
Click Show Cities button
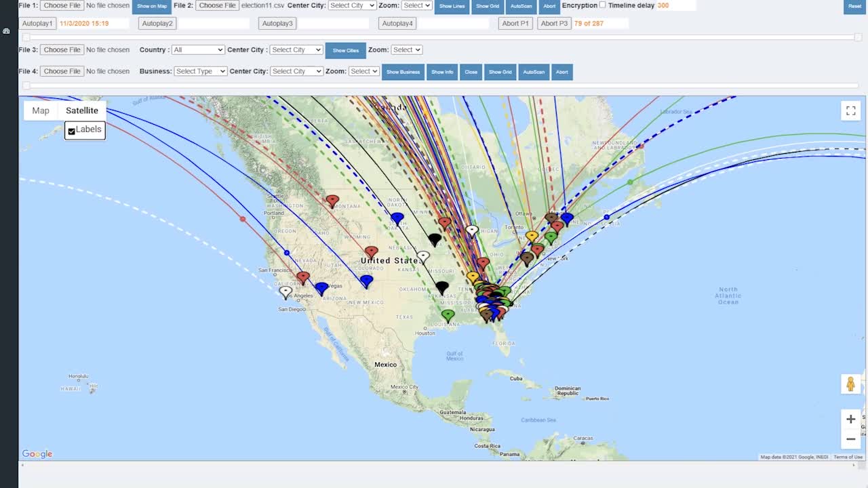(x=346, y=51)
